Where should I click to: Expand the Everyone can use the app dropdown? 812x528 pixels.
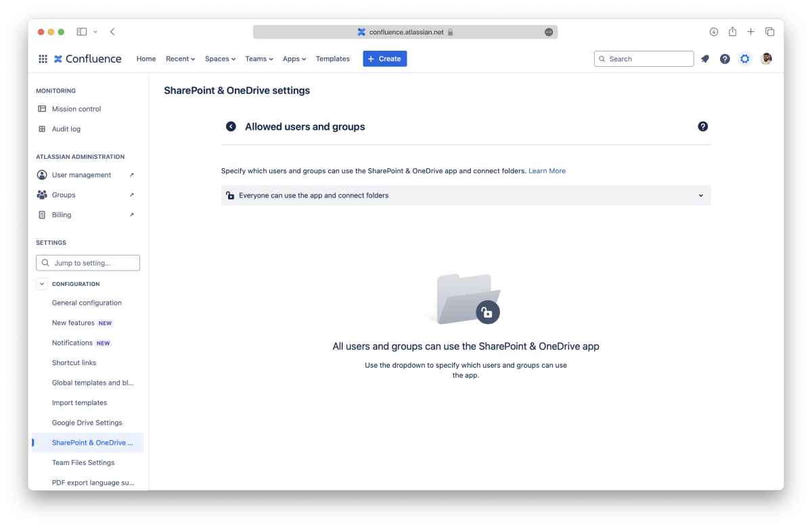click(466, 195)
